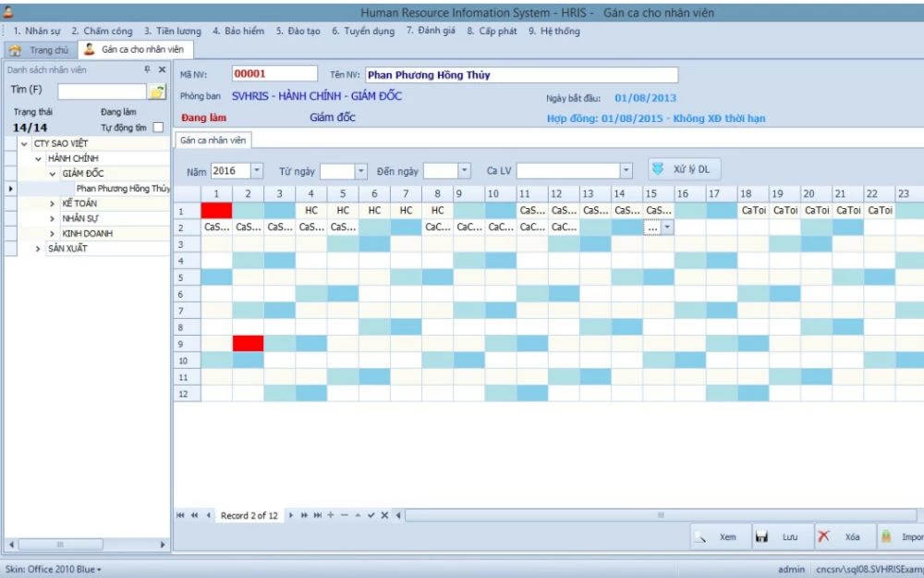Pin the Danh sách nhân viên panel

[x=147, y=69]
